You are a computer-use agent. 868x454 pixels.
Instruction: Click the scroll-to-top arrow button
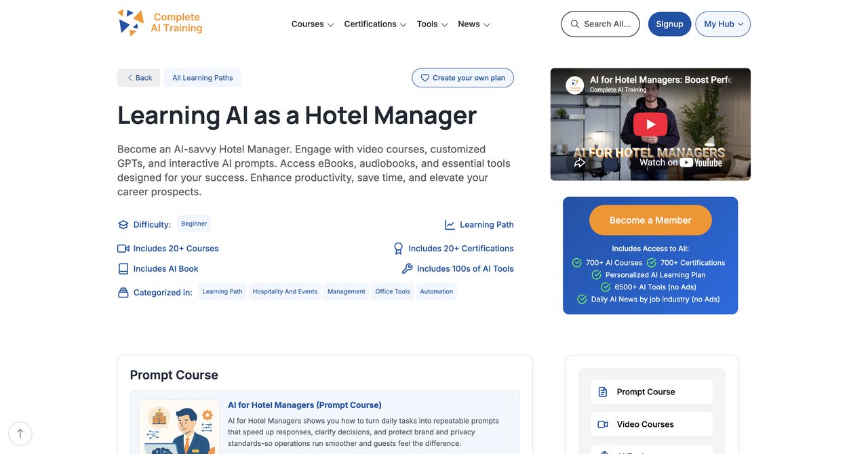[x=20, y=434]
